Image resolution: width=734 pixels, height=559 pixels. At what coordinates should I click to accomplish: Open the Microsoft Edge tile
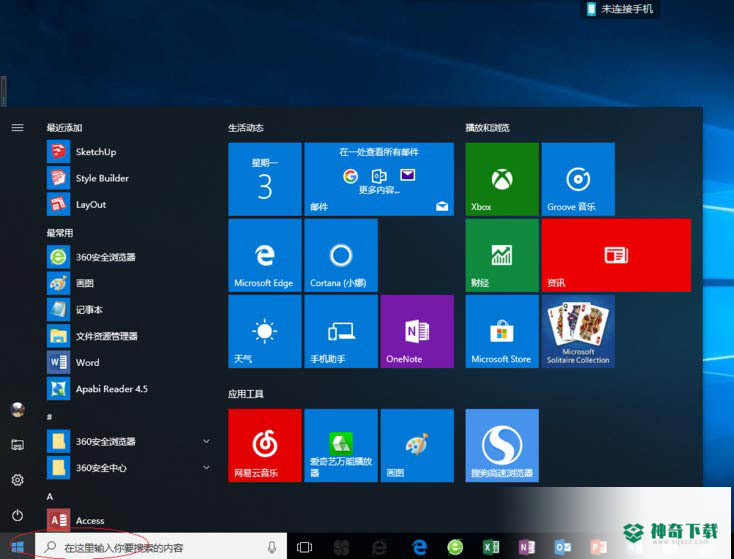tap(265, 256)
